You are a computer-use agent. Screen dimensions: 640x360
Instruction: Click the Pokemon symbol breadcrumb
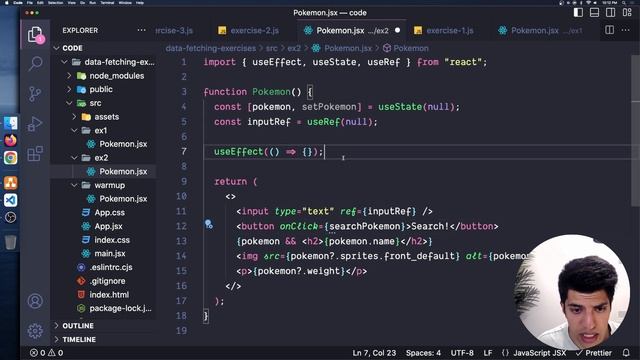pos(406,48)
